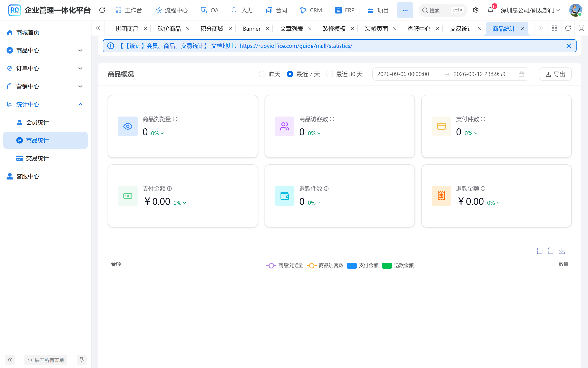This screenshot has width=588, height=368.
Task: Click the calendar icon in date range
Action: pyautogui.click(x=521, y=74)
